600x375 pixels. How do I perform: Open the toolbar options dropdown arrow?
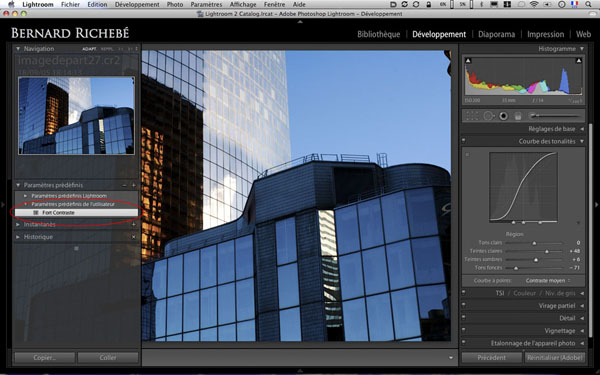[x=451, y=358]
